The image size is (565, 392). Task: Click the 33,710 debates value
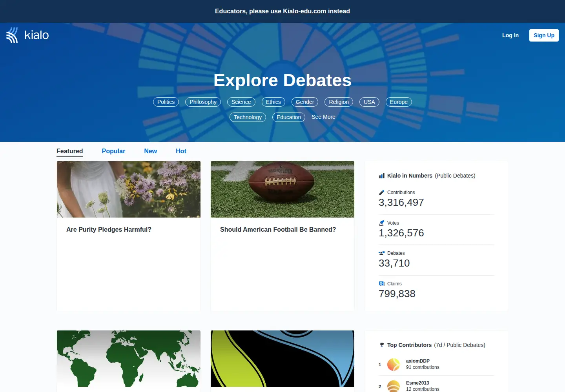tap(394, 263)
